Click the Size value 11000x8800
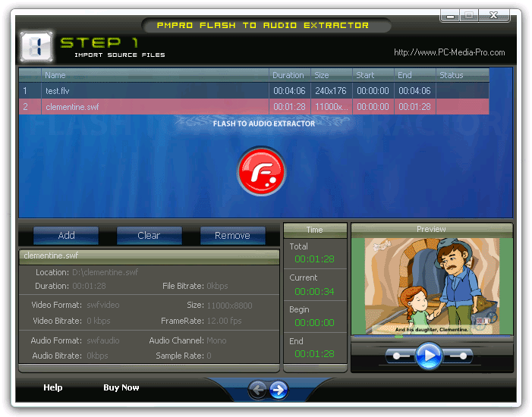Image resolution: width=532 pixels, height=417 pixels. (229, 306)
